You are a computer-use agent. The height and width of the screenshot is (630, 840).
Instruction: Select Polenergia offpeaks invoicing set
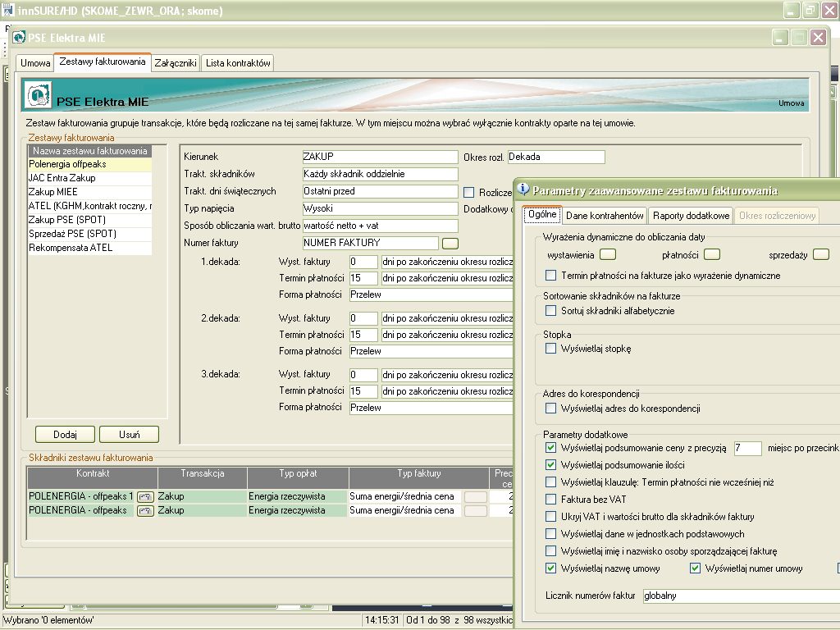point(90,164)
